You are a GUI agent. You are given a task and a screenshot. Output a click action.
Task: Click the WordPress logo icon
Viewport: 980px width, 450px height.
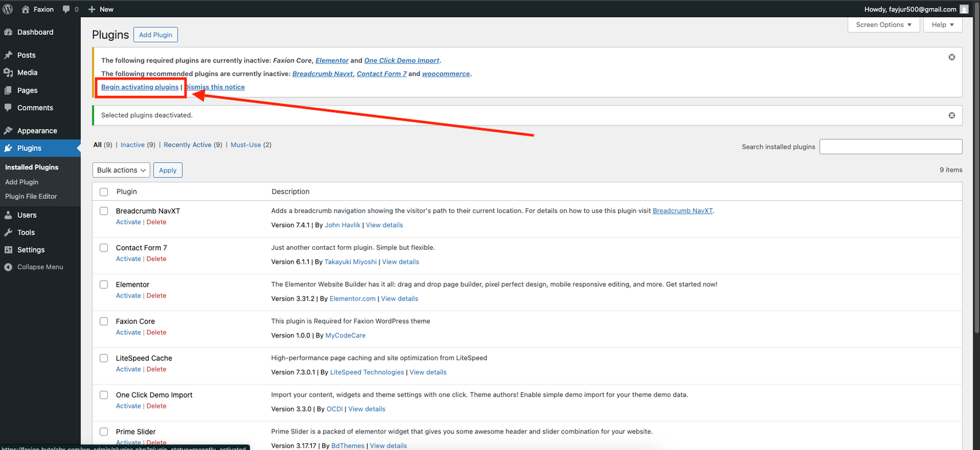pos(8,9)
